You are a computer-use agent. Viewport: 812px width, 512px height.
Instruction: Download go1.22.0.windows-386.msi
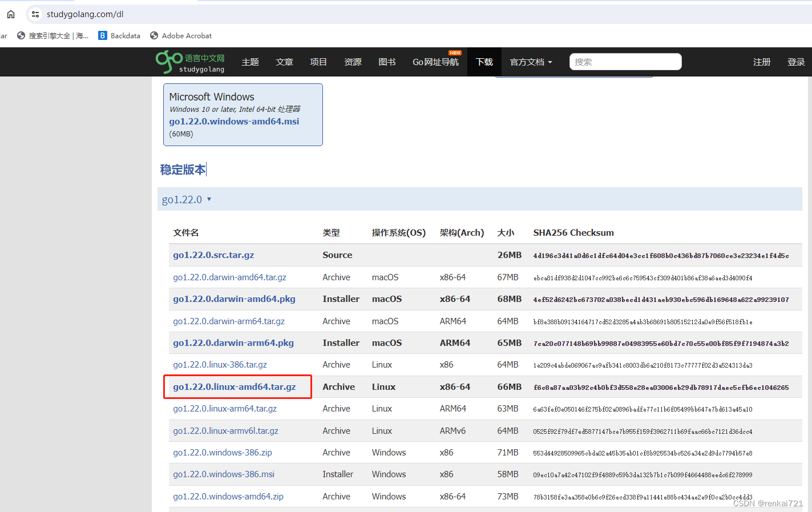(x=224, y=474)
